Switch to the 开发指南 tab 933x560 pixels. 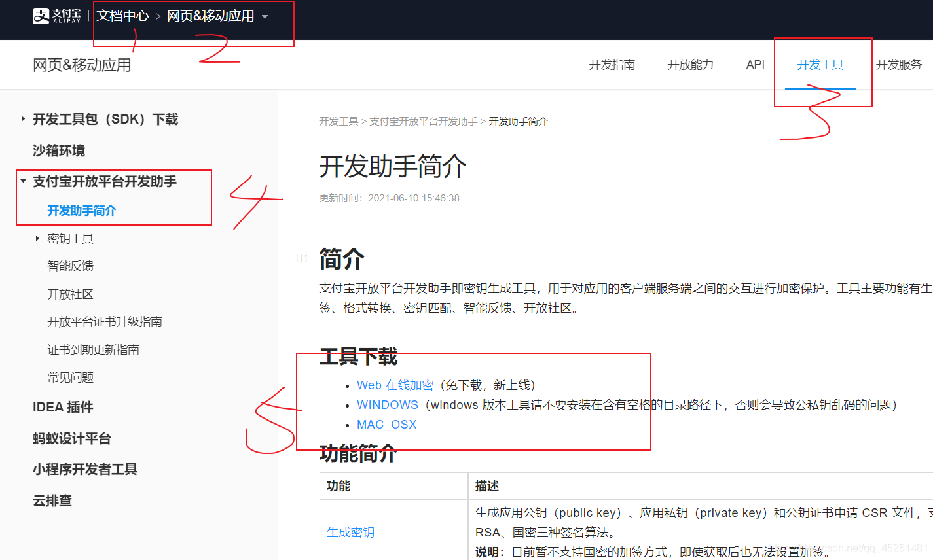point(612,65)
